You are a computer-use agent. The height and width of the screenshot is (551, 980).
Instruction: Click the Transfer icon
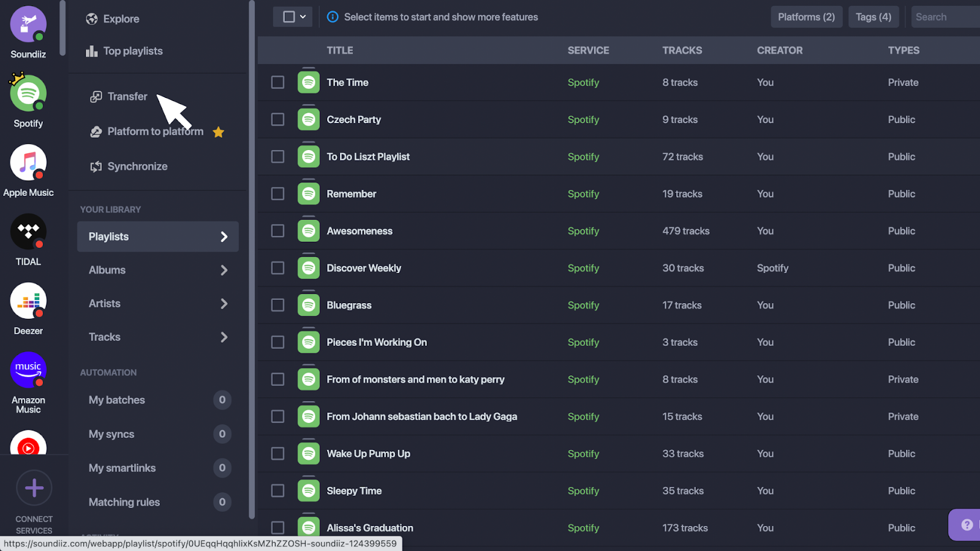tap(96, 97)
